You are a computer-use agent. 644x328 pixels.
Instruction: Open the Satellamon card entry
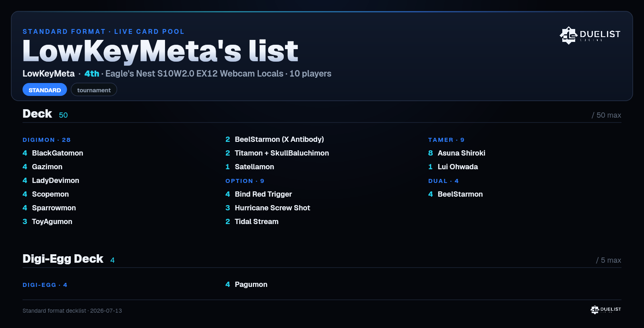pyautogui.click(x=250, y=167)
